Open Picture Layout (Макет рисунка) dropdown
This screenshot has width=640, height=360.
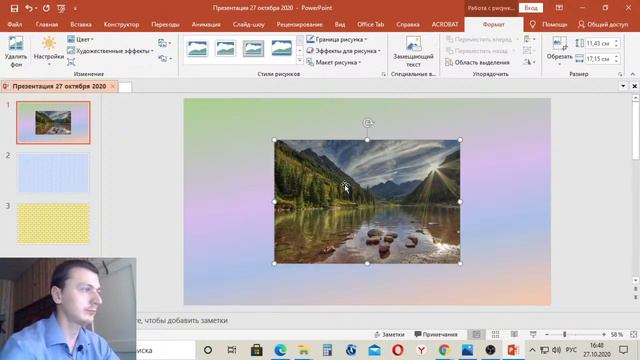[334, 62]
